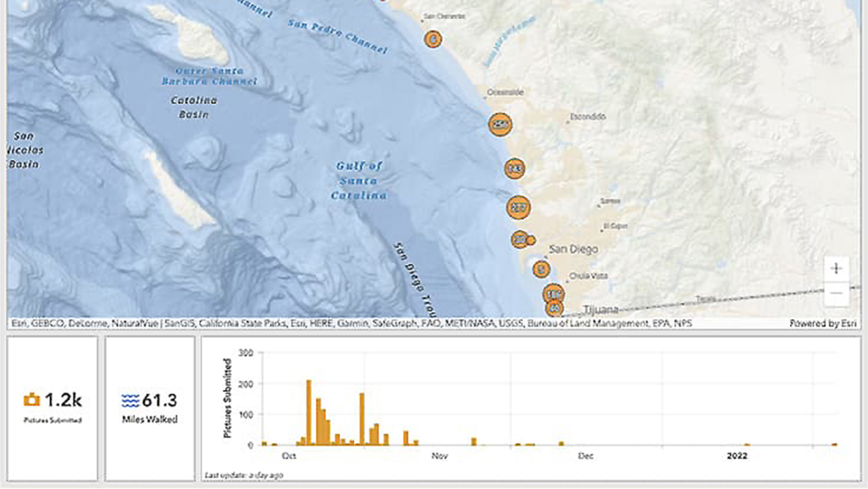Click the Tijuana city label

(x=601, y=310)
